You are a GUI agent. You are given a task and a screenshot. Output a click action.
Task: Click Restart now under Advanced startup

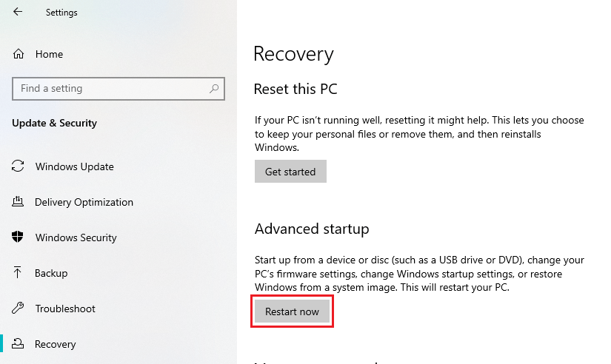[x=292, y=311]
